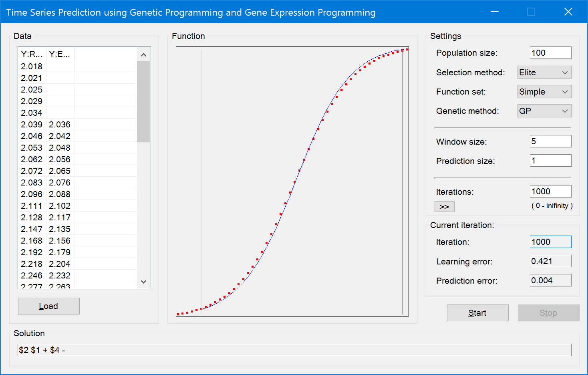Viewport: 588px width, 375px height.
Task: Click the estimated value 2.156
Action: (60, 241)
